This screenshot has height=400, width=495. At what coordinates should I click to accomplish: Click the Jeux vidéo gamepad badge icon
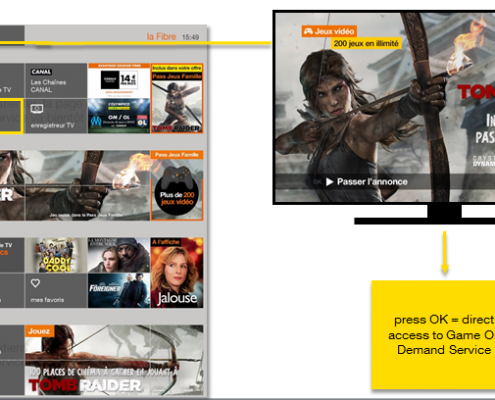coord(308,31)
